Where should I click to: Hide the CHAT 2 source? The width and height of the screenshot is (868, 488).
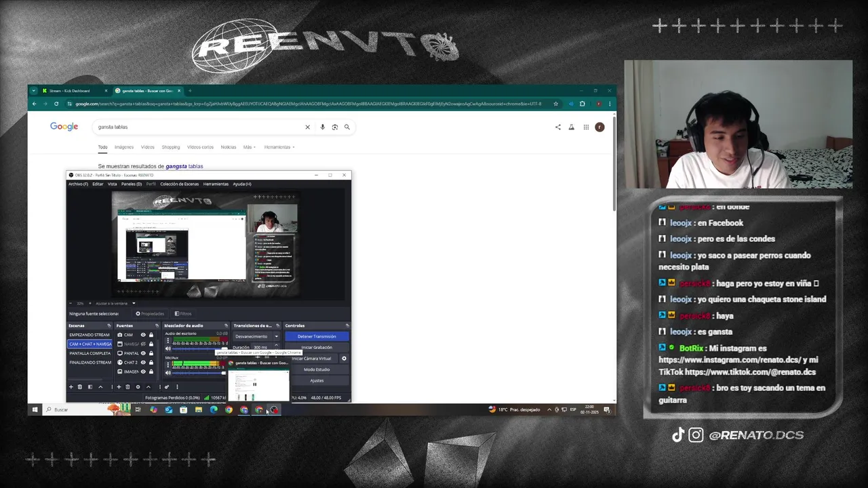click(x=143, y=363)
